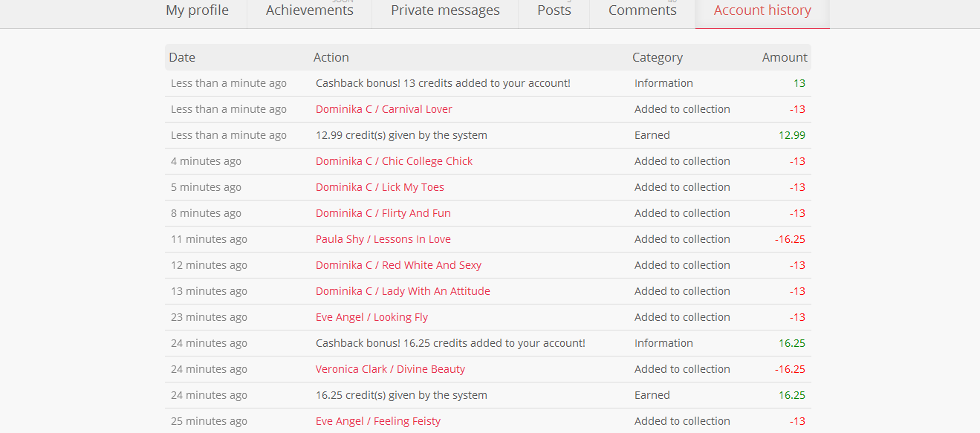980x433 pixels.
Task: Click Dominika C / Red White And Sexy
Action: click(x=398, y=265)
